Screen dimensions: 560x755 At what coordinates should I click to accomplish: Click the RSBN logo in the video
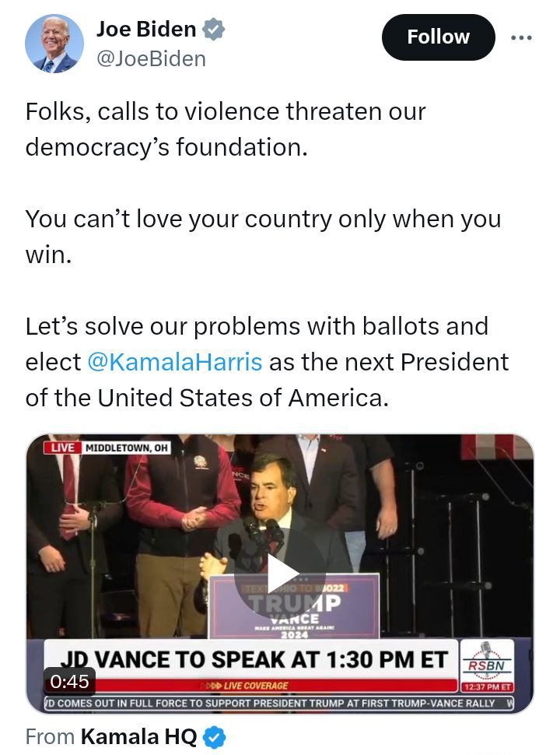[x=487, y=661]
